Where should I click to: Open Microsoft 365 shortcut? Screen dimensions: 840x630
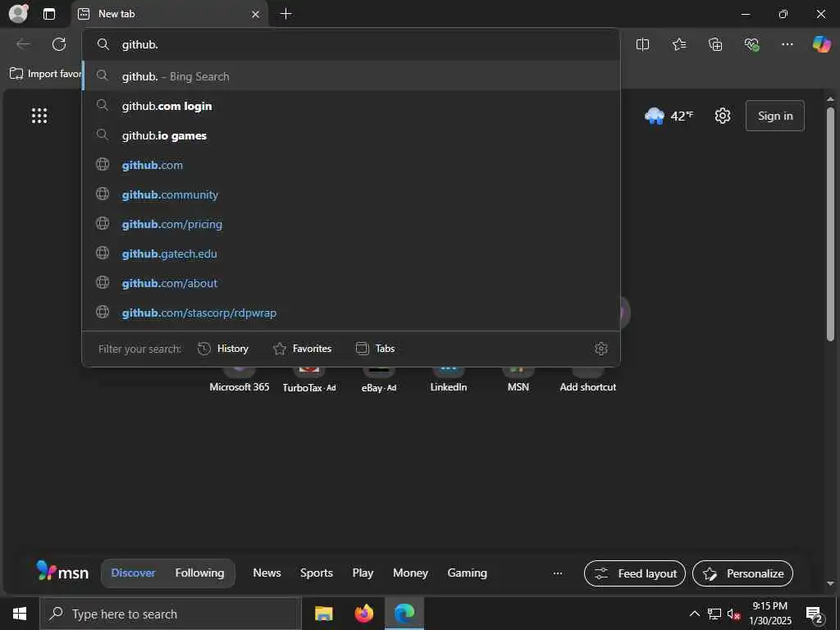[239, 379]
